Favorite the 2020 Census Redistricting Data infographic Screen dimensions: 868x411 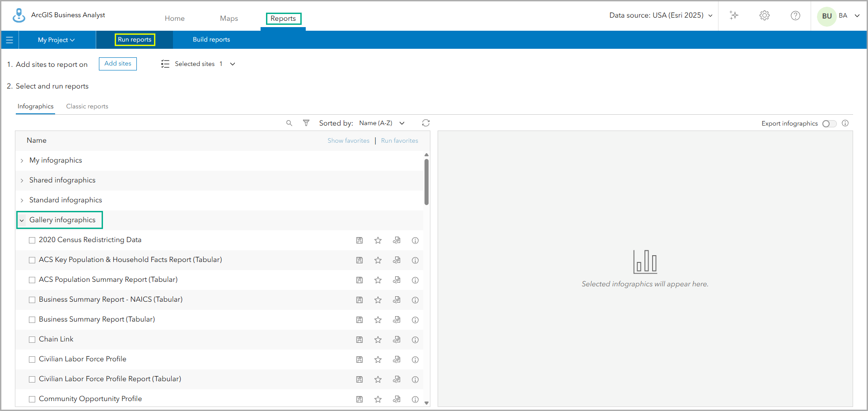coord(378,240)
